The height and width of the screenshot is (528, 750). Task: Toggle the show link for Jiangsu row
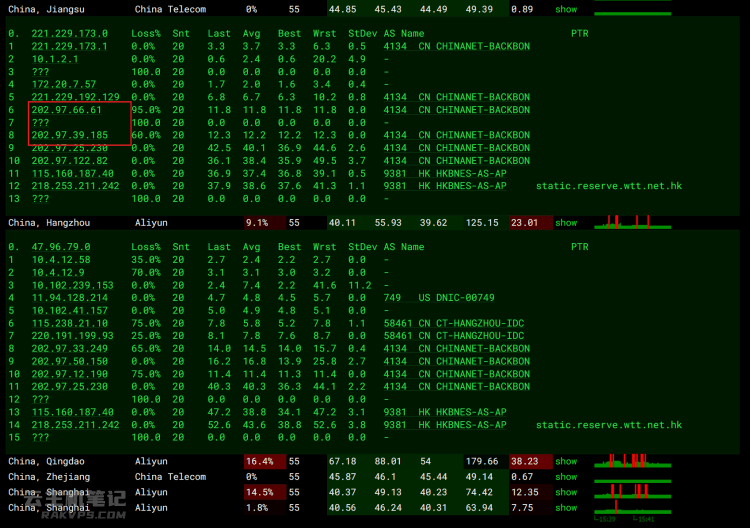point(566,9)
